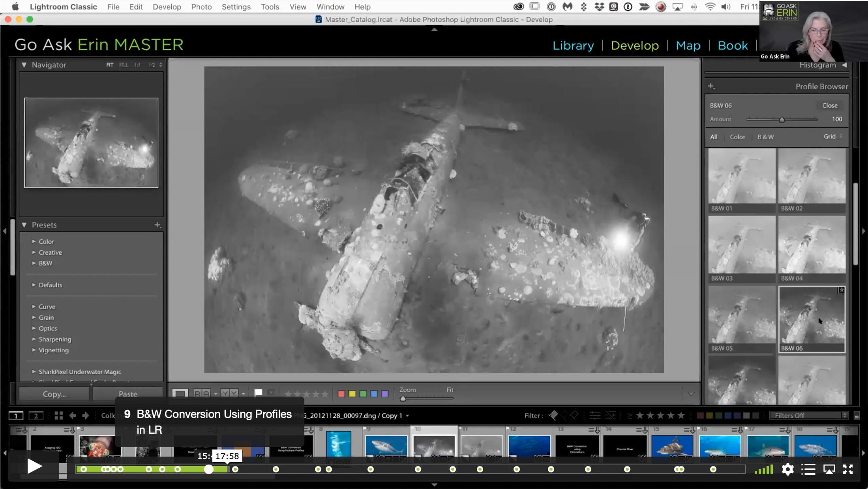Hide the left panel with its edge arrow
The width and height of the screenshot is (868, 489).
pyautogui.click(x=4, y=231)
